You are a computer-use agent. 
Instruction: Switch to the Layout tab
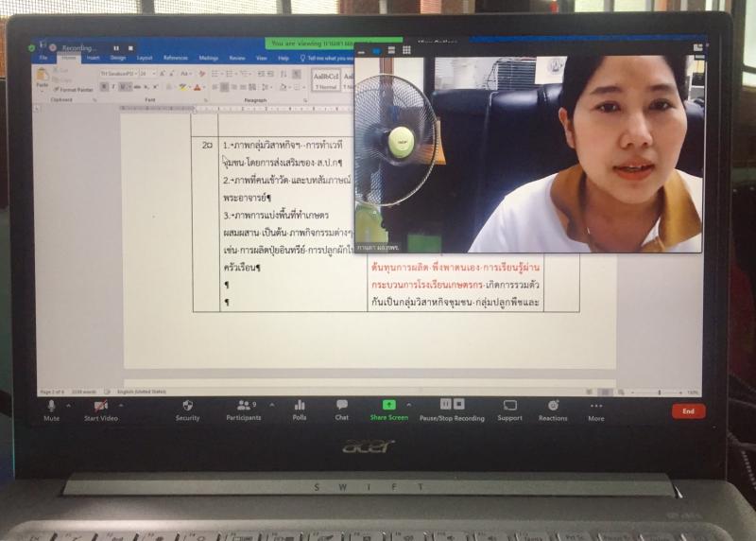click(x=145, y=58)
